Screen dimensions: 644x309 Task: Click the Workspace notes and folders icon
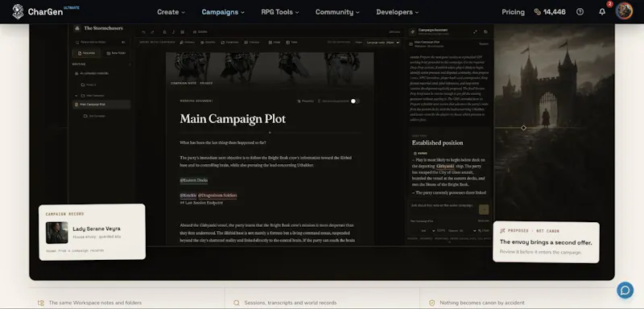[x=41, y=303]
